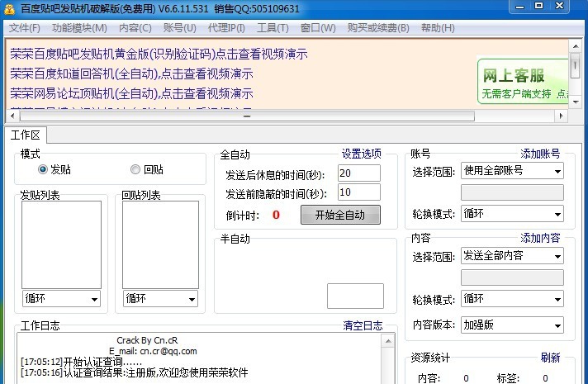Open the 内容(C) menu
Viewport: 588px width, 384px height.
[135, 28]
